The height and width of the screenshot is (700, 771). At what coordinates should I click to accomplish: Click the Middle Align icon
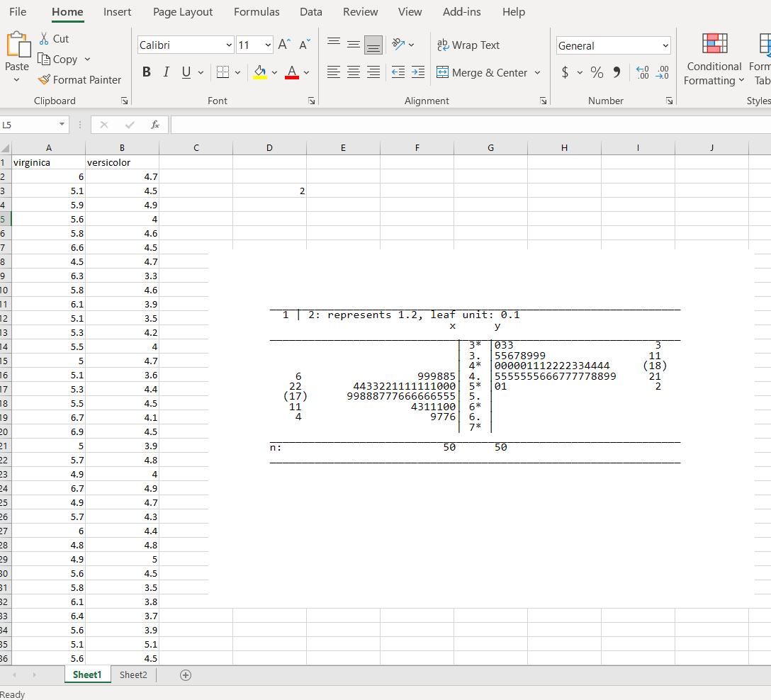[x=353, y=45]
